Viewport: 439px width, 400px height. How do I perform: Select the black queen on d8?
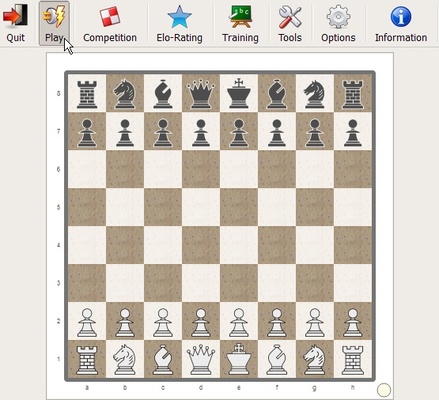(201, 93)
